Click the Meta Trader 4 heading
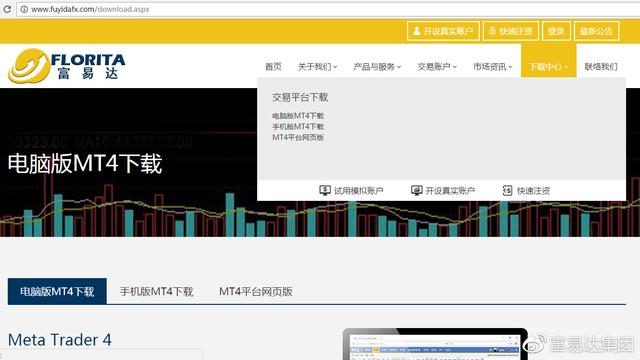Screen dimensions: 640x360 [60, 340]
